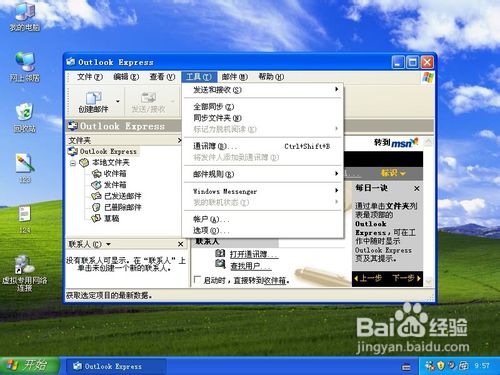Screen dimensions: 500x375
Task: Choose Send and Receive (发送和接收) submenu
Action: pyautogui.click(x=263, y=90)
